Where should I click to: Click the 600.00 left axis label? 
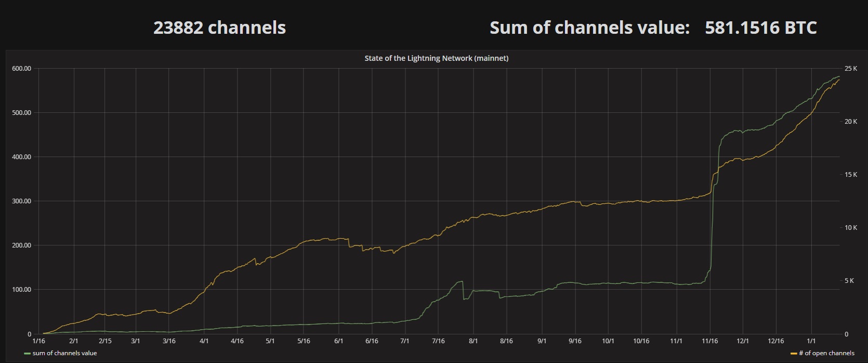[21, 69]
